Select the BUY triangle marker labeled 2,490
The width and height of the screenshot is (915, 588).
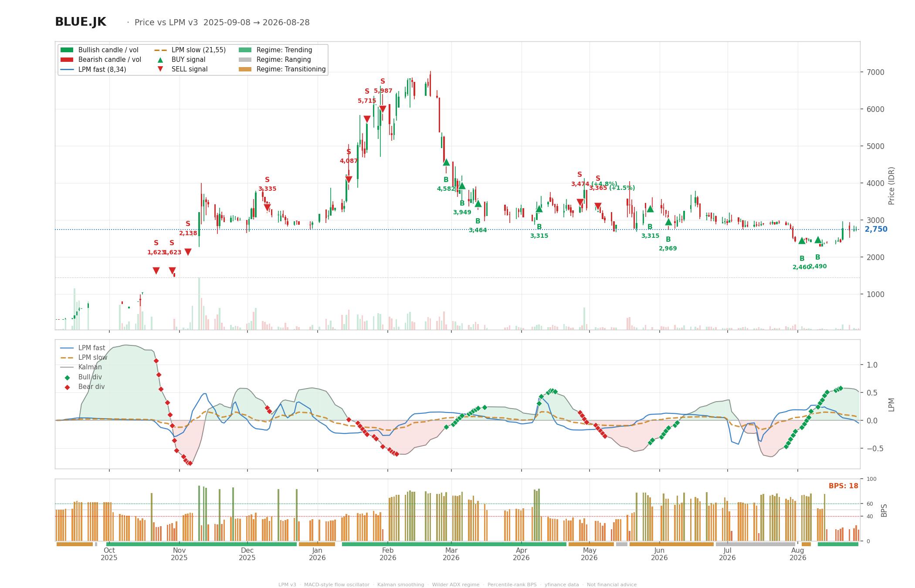click(x=818, y=240)
